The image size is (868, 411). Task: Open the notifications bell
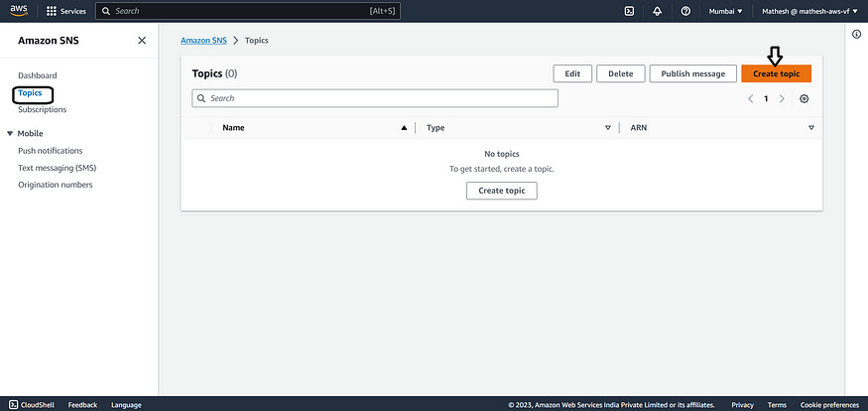[x=657, y=11]
